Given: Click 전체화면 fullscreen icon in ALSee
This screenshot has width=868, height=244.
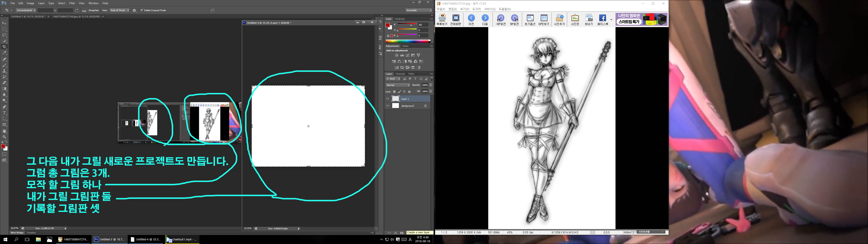Looking at the screenshot, I should (x=455, y=20).
